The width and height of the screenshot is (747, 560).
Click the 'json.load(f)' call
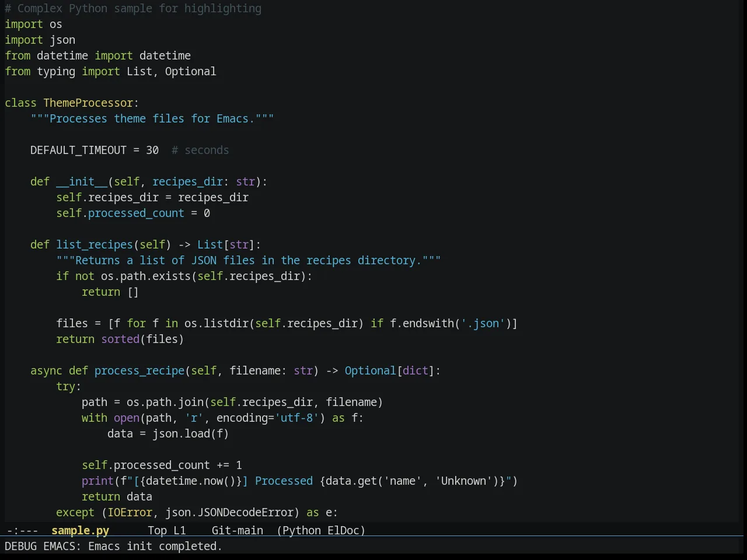(191, 433)
